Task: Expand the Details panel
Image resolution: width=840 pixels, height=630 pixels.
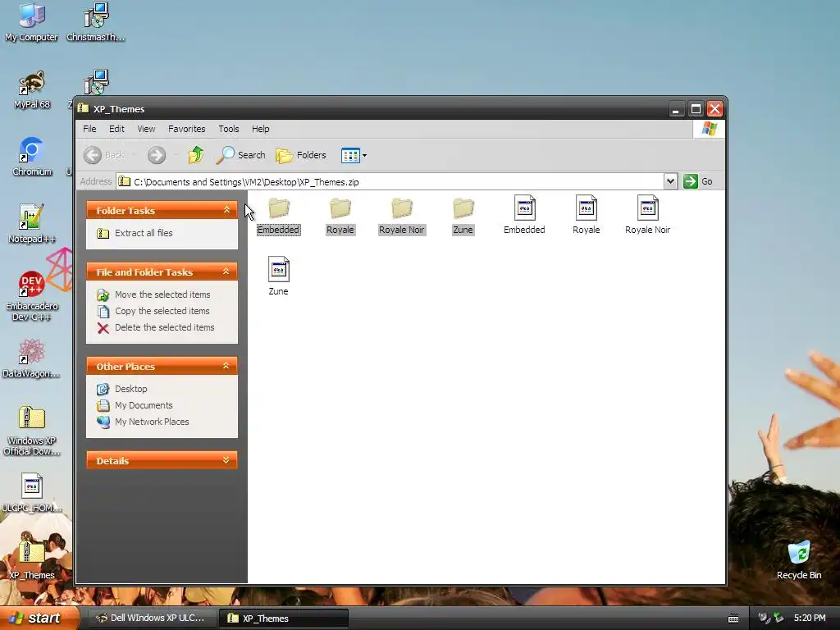Action: click(x=226, y=460)
